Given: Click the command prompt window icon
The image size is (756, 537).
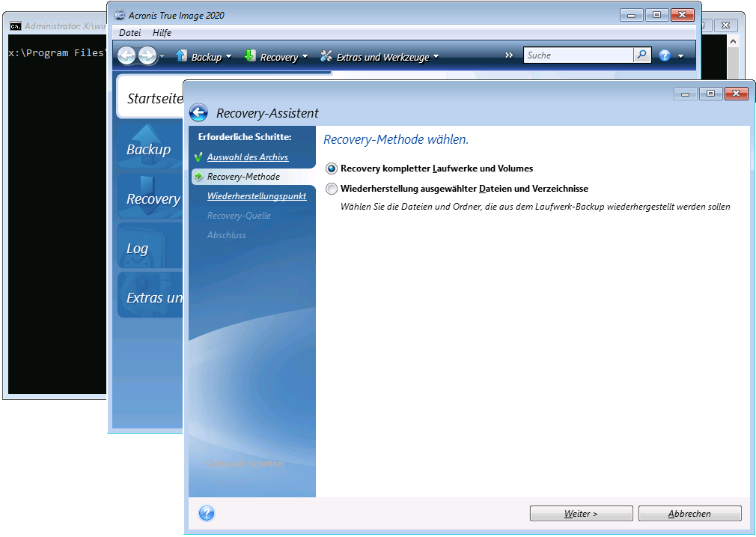Looking at the screenshot, I should 16,26.
